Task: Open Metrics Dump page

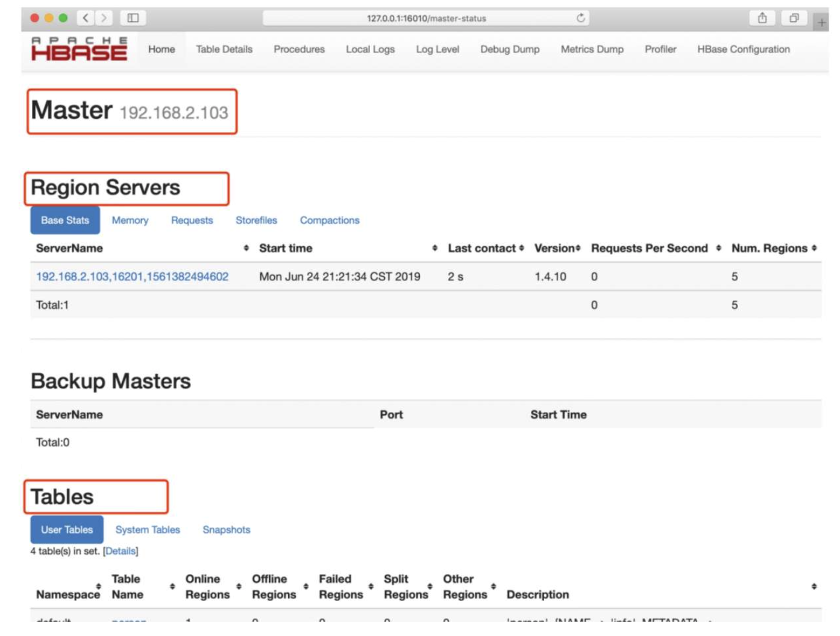Action: (592, 49)
